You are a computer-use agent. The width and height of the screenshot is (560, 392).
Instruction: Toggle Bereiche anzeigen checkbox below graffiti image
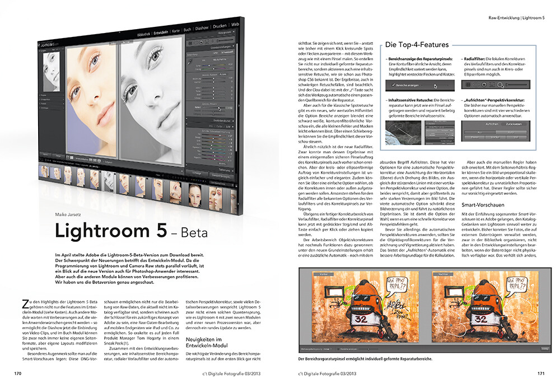pos(338,349)
